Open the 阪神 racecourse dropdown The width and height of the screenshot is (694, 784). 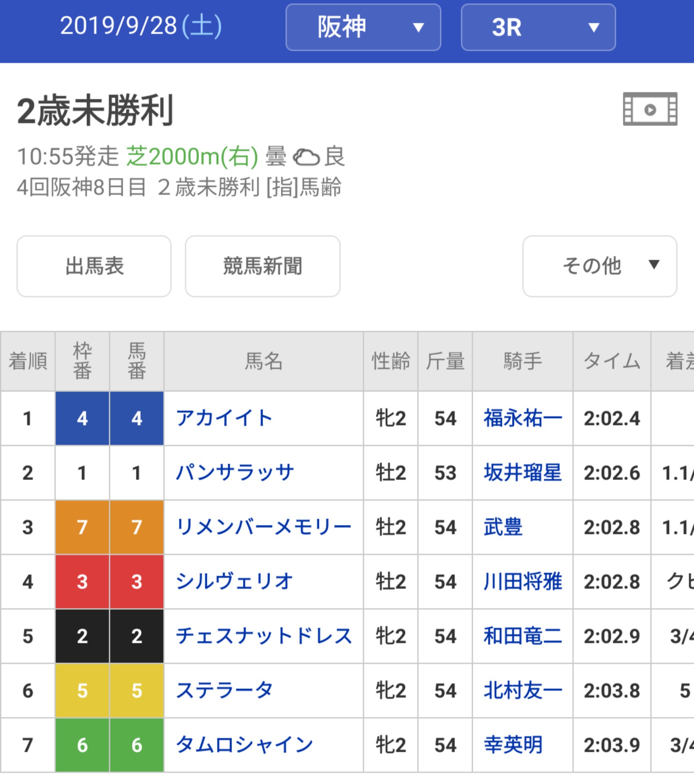point(363,27)
